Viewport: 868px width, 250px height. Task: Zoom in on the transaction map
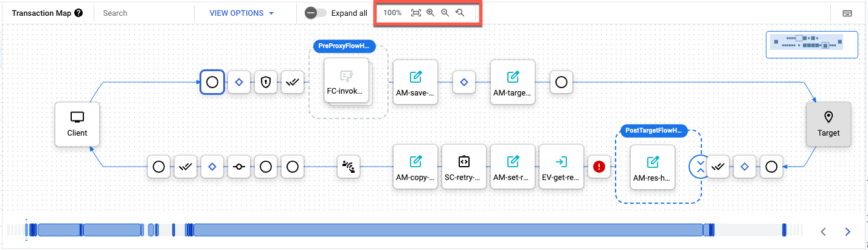tap(431, 13)
